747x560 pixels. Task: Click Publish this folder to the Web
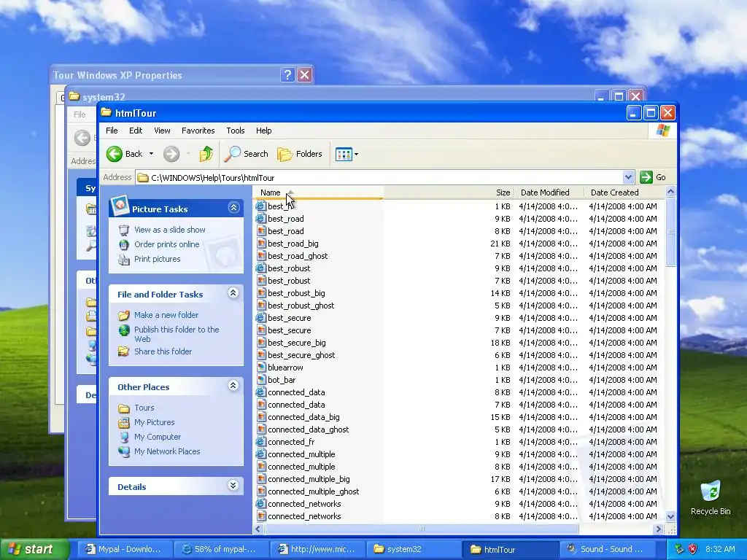pos(177,334)
